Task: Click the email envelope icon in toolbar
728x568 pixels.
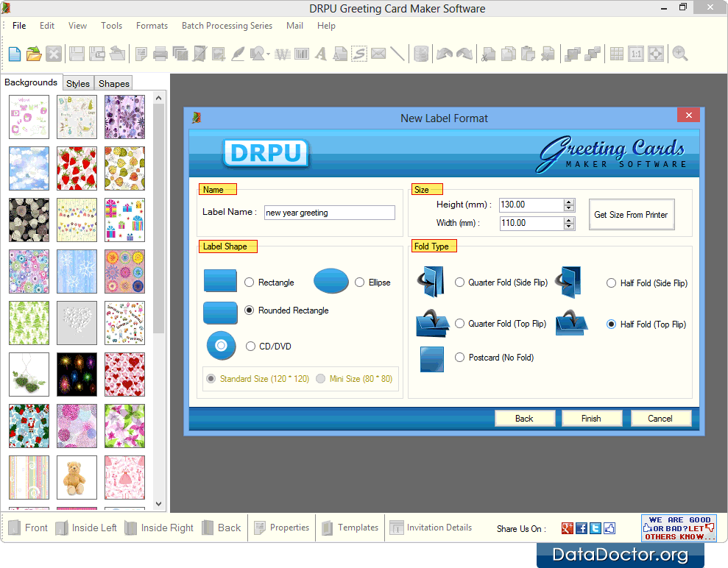Action: pyautogui.click(x=378, y=54)
